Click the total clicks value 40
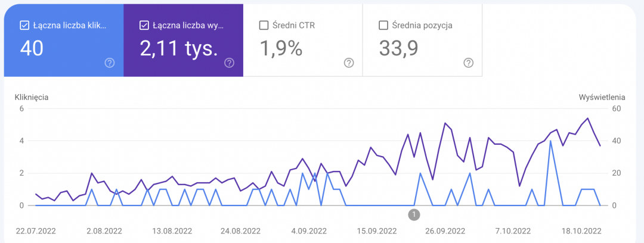 click(x=32, y=49)
